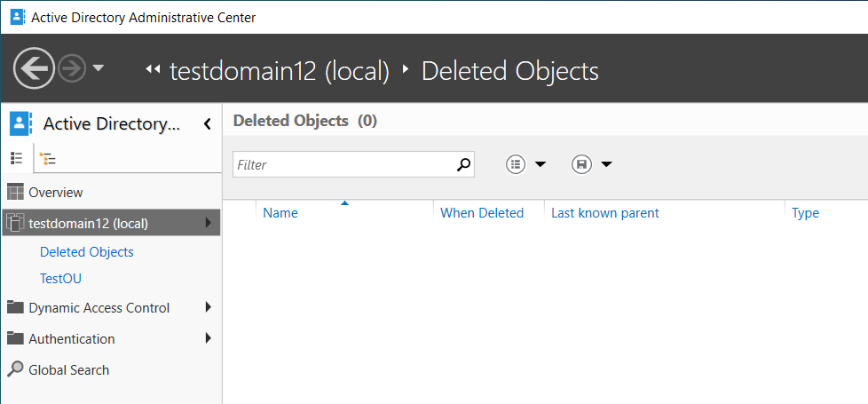868x404 pixels.
Task: Click the Active Directory app icon in title bar
Action: 18,17
